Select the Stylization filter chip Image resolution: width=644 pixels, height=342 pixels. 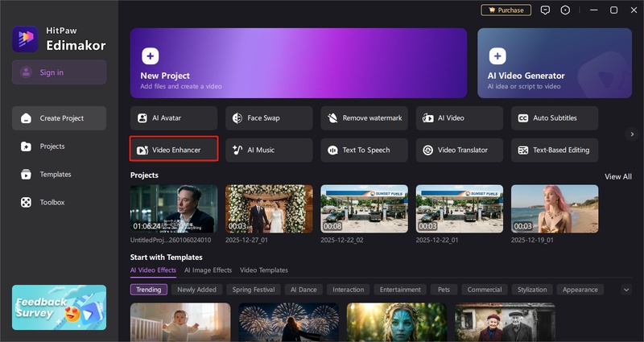click(532, 290)
